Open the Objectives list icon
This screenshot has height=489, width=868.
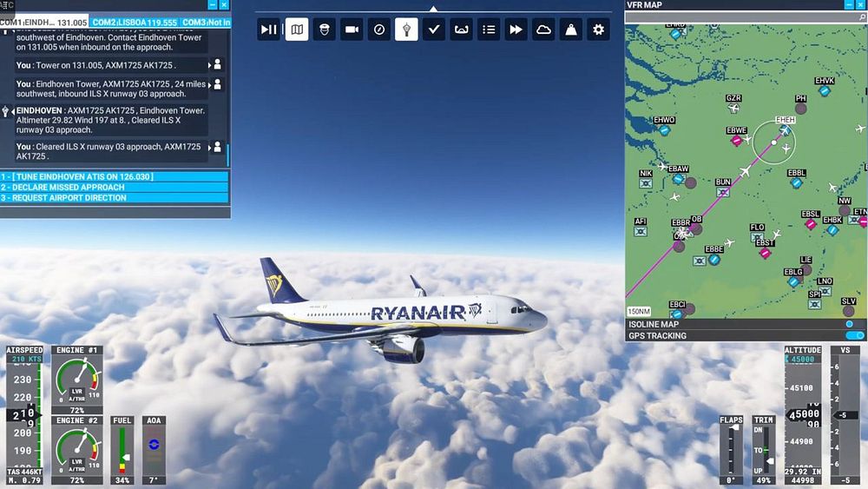(x=489, y=30)
